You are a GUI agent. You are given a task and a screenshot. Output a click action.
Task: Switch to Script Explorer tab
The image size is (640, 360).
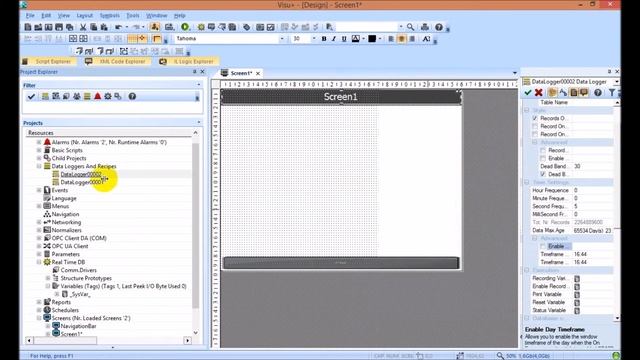pyautogui.click(x=49, y=61)
